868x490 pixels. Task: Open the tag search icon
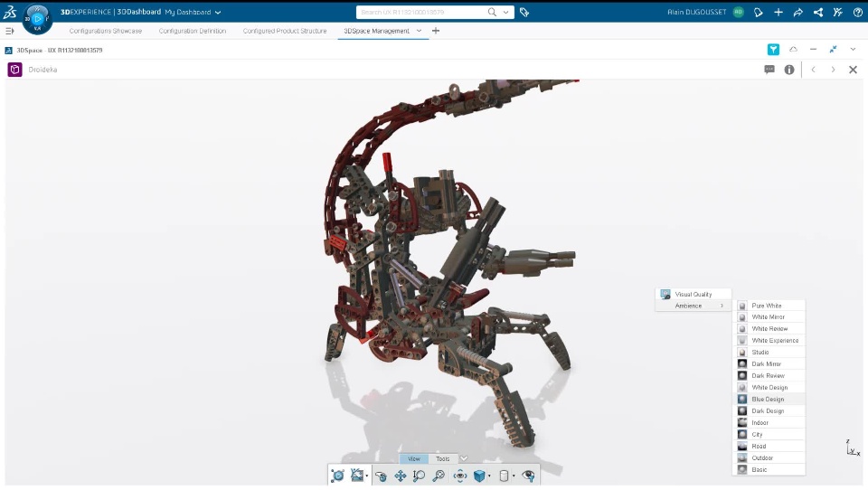click(524, 12)
